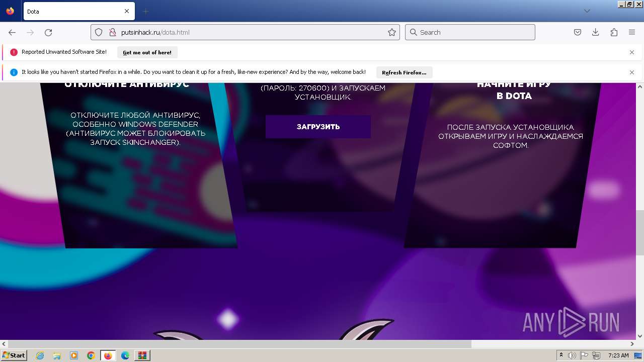Open the Windows Start menu
Viewport: 644px width, 362px height.
(x=14, y=355)
